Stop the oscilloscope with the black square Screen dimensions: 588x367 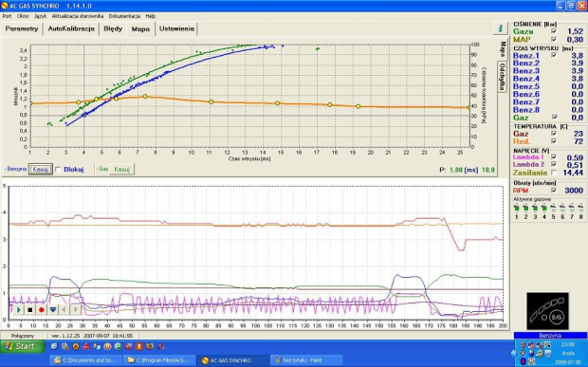(30, 310)
